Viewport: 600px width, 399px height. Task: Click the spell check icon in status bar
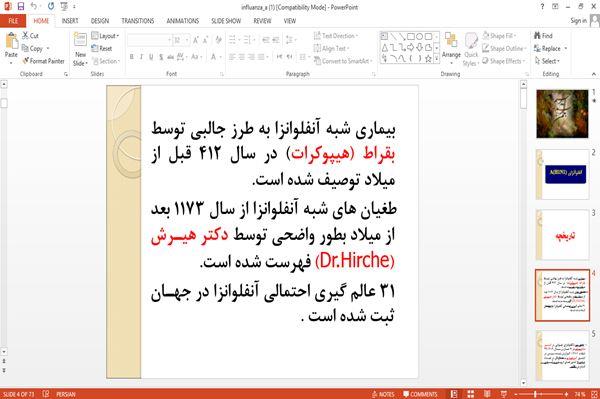46,394
